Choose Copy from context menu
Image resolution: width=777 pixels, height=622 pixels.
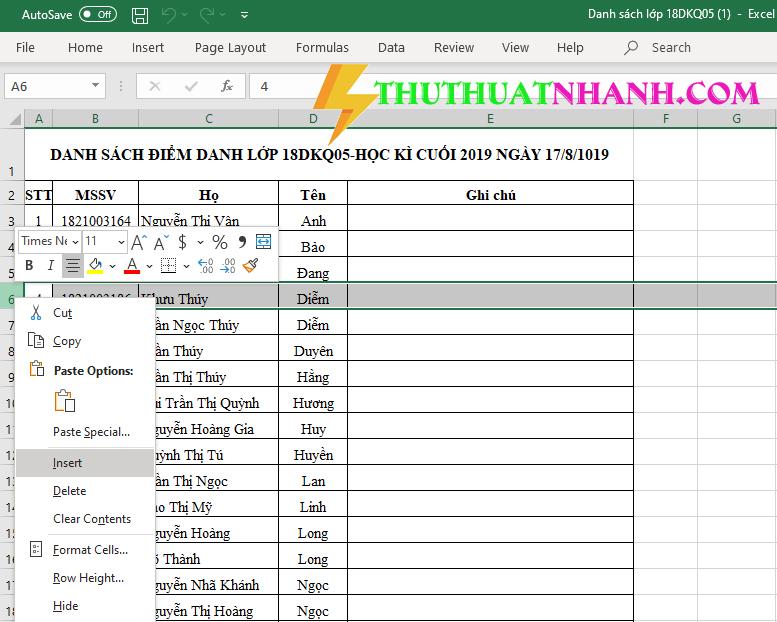(x=67, y=341)
